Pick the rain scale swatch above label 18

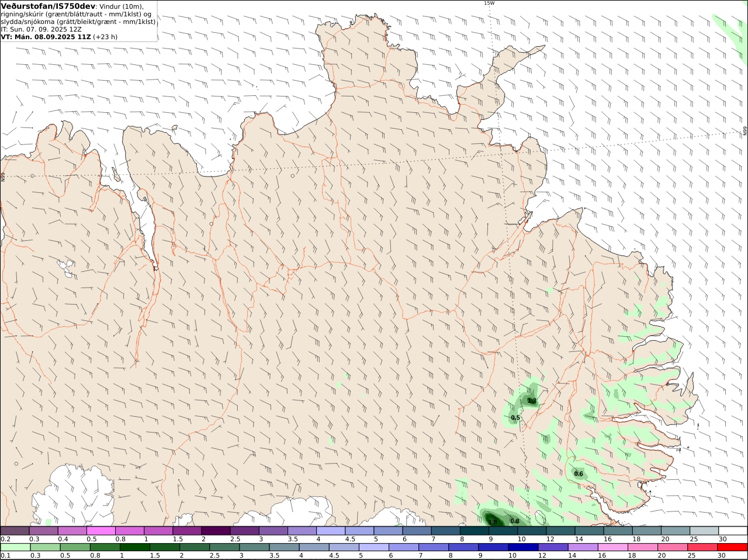click(643, 547)
